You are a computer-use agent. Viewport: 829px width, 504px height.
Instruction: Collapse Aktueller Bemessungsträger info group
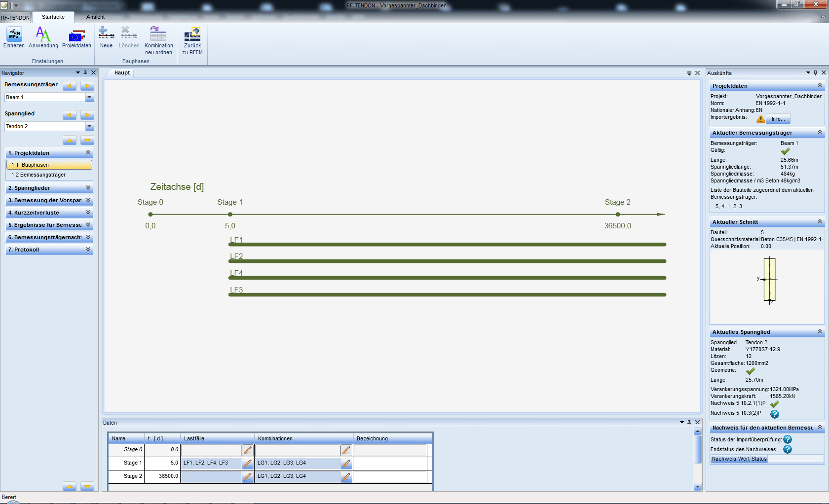[x=820, y=133]
